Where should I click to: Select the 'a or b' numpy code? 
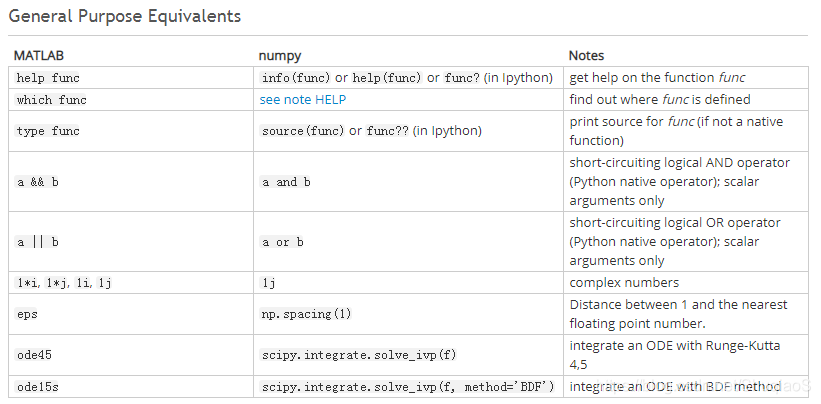pos(283,242)
